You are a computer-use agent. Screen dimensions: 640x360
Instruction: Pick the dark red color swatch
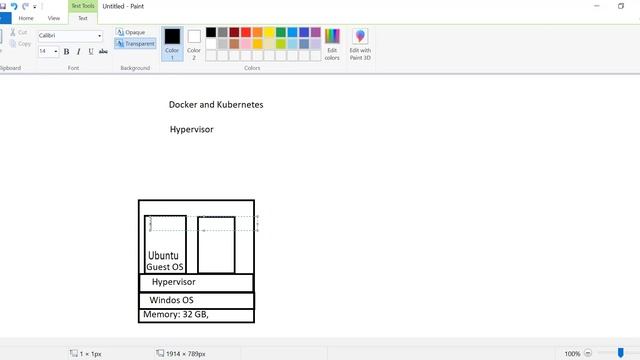pyautogui.click(x=234, y=32)
